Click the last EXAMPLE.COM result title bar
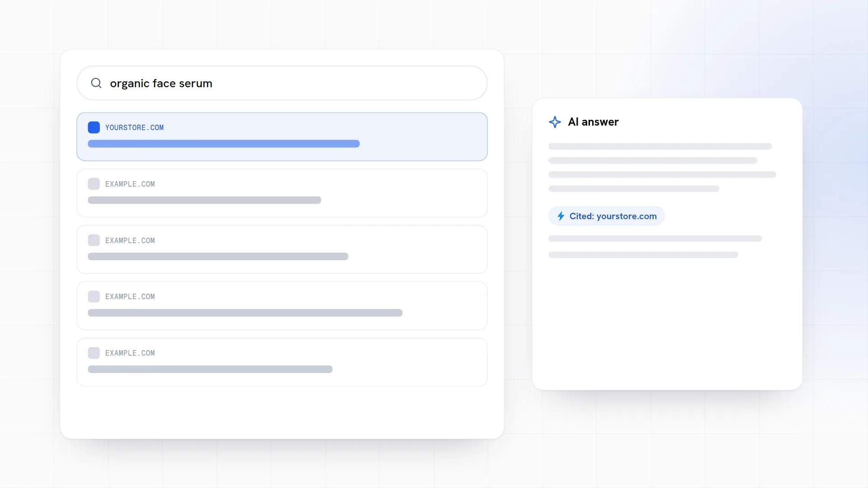This screenshot has width=868, height=488. (x=210, y=369)
